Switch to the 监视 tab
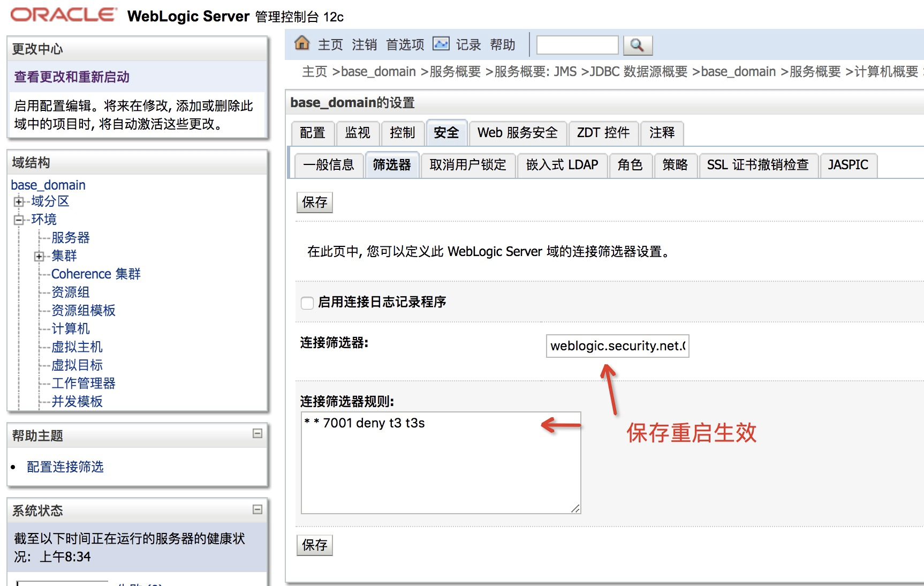 (x=357, y=133)
